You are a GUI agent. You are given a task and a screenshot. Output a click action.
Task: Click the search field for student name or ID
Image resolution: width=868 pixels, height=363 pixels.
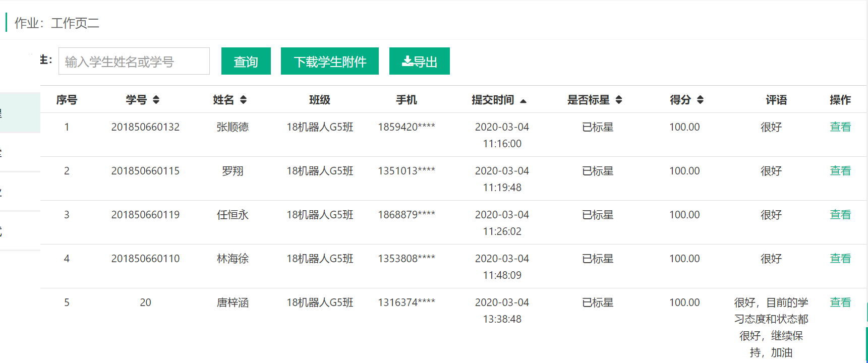134,61
